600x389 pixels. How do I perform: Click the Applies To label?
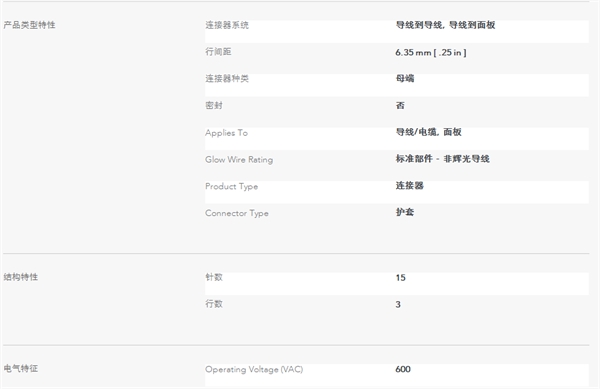point(227,133)
